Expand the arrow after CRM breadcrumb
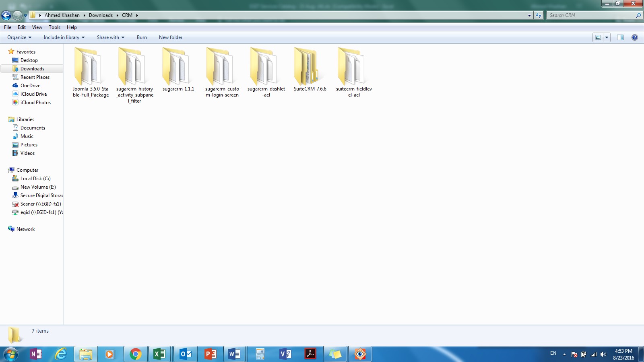The image size is (644, 362). pyautogui.click(x=137, y=15)
